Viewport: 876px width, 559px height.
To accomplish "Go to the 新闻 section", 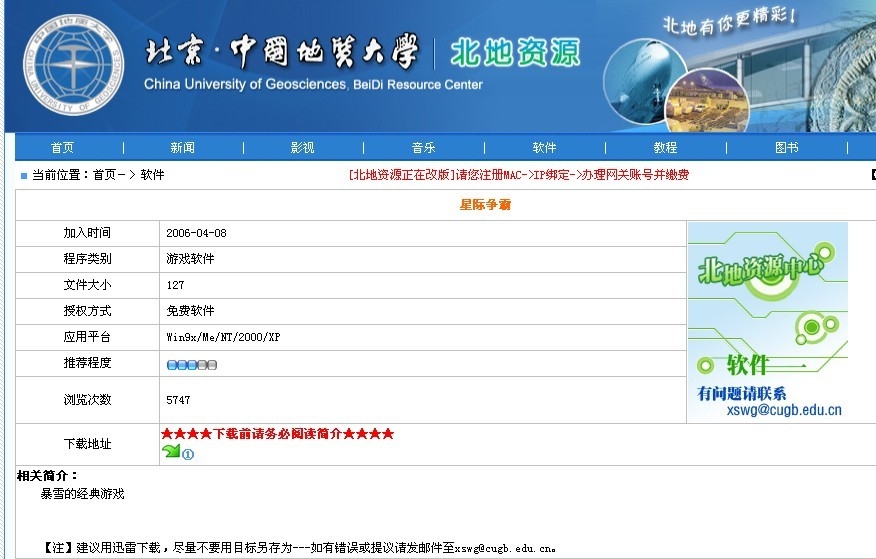I will (182, 148).
